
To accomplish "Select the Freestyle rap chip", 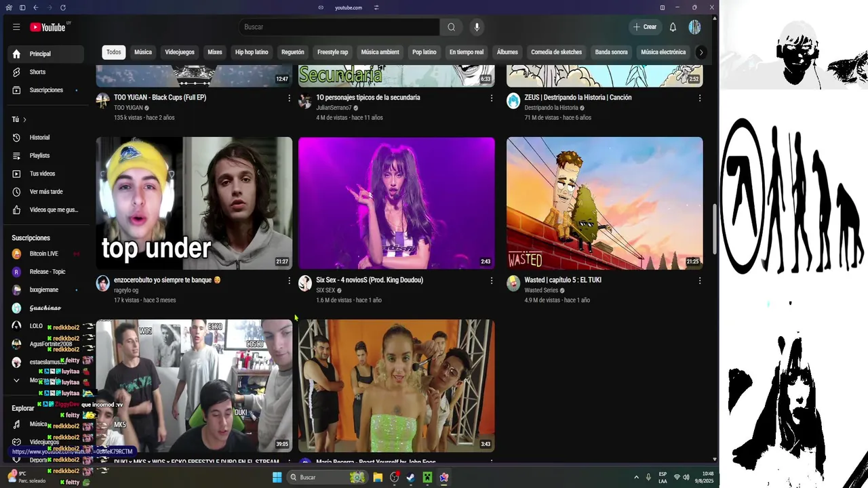I will (x=333, y=52).
